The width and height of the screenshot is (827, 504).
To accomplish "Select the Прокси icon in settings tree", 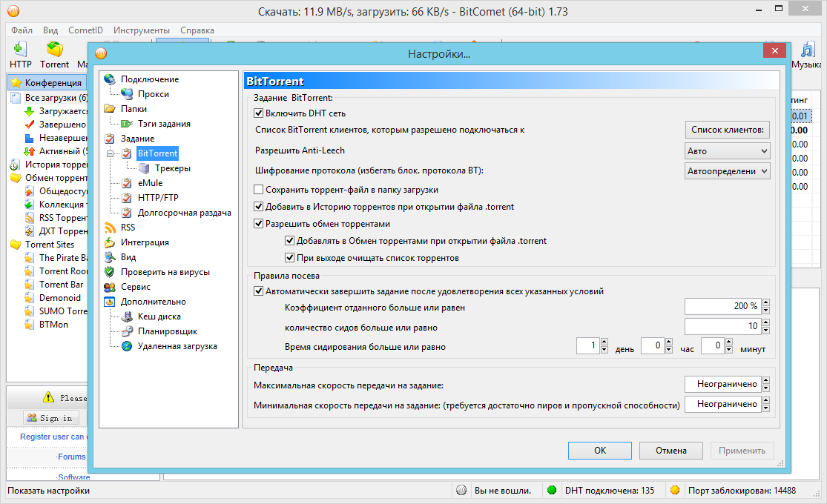I will point(127,94).
